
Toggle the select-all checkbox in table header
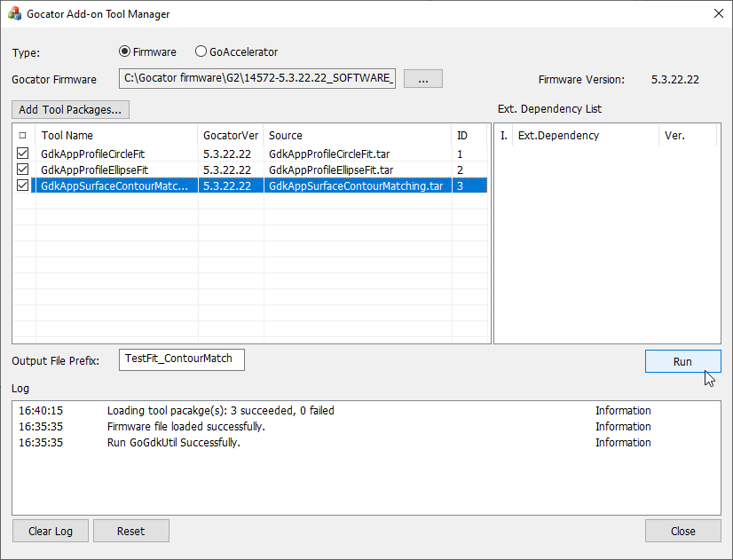(22, 136)
